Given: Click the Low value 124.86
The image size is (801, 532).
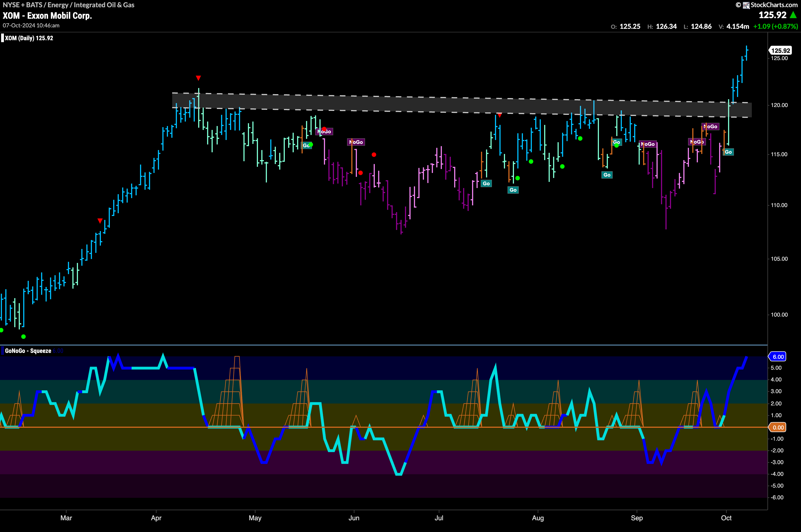Looking at the screenshot, I should pyautogui.click(x=702, y=27).
